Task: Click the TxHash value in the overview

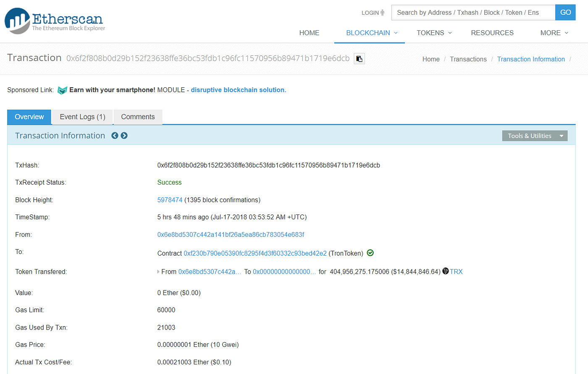Action: tap(268, 165)
